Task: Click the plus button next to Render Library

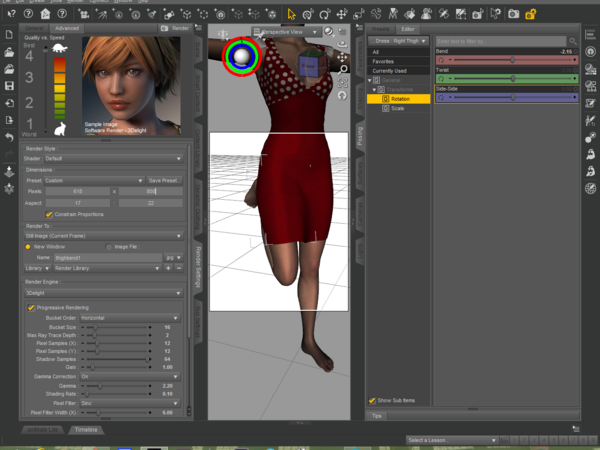Action: click(168, 269)
